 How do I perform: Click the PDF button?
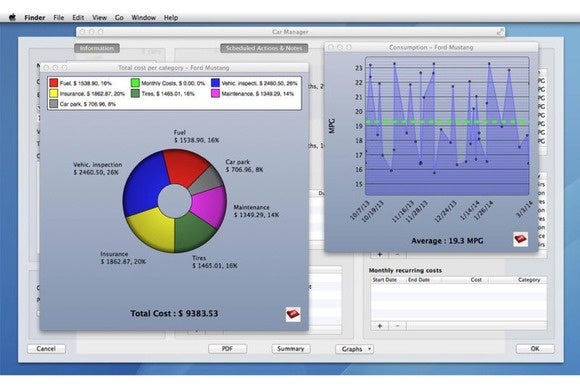227,348
